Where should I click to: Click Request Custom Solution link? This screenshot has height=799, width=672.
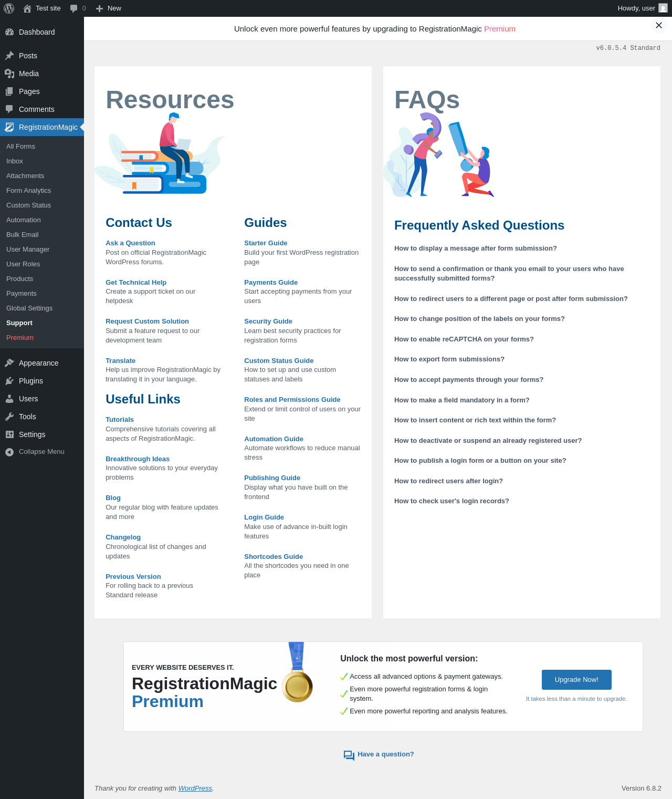click(x=147, y=321)
